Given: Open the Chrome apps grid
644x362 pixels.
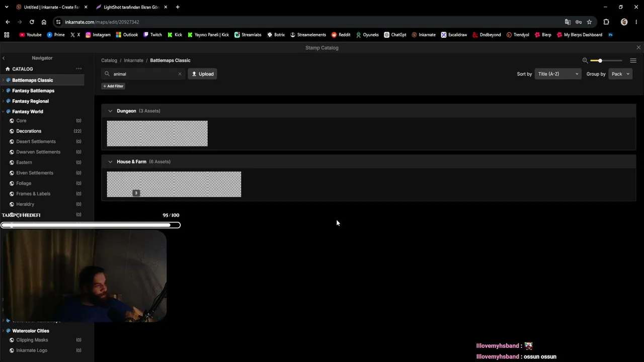Looking at the screenshot, I should pyautogui.click(x=7, y=35).
